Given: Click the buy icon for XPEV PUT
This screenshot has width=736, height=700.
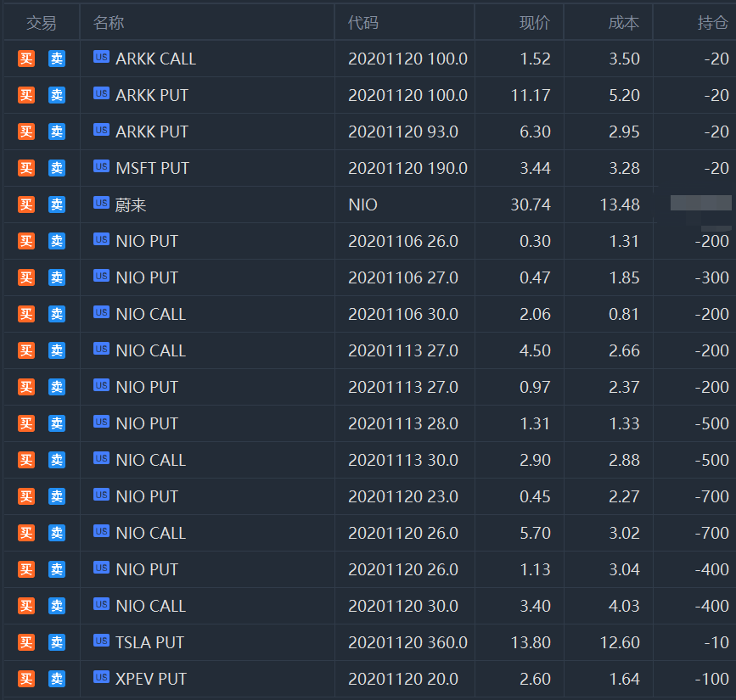Looking at the screenshot, I should click(26, 679).
